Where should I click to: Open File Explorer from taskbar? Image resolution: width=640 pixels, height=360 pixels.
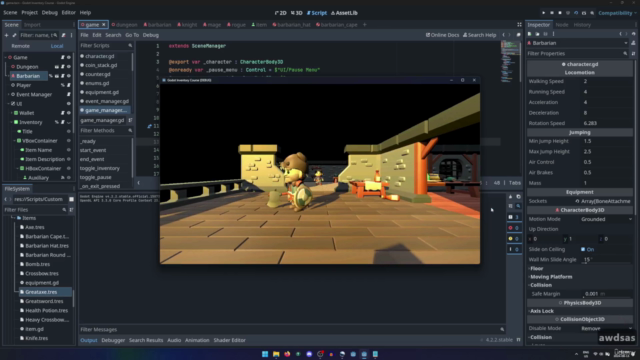[276, 354]
